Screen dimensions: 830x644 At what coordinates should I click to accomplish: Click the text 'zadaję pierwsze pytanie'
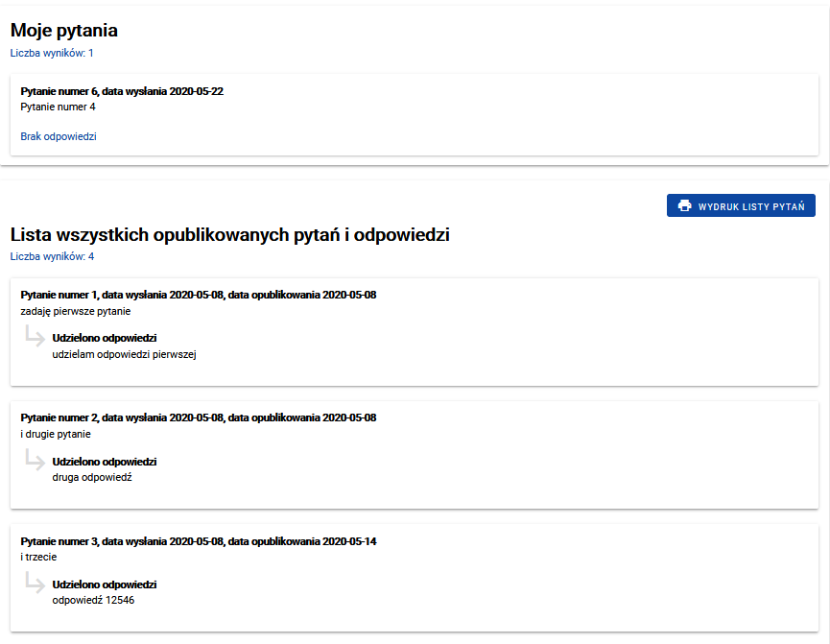coord(75,311)
